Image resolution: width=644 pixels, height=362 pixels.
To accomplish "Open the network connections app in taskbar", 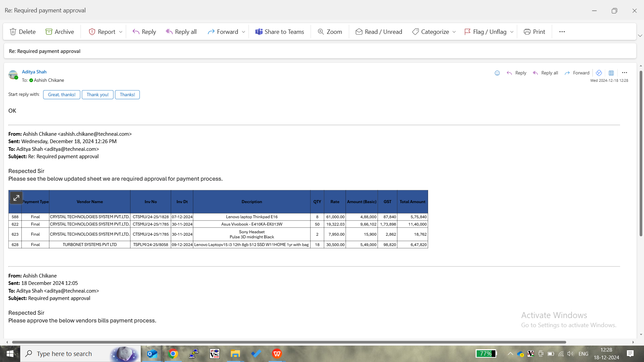I will (194, 354).
